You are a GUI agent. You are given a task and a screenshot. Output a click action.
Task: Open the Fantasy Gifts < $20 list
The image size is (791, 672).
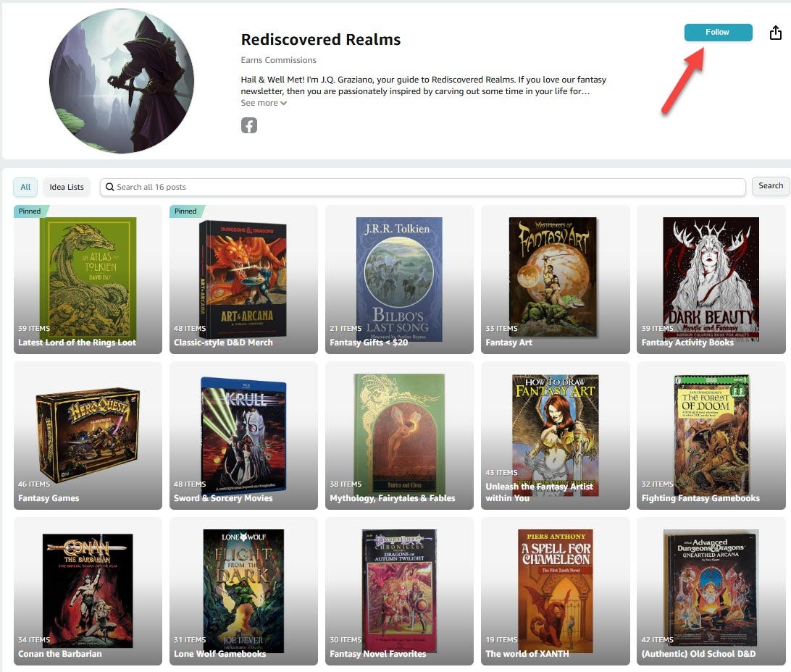point(400,280)
